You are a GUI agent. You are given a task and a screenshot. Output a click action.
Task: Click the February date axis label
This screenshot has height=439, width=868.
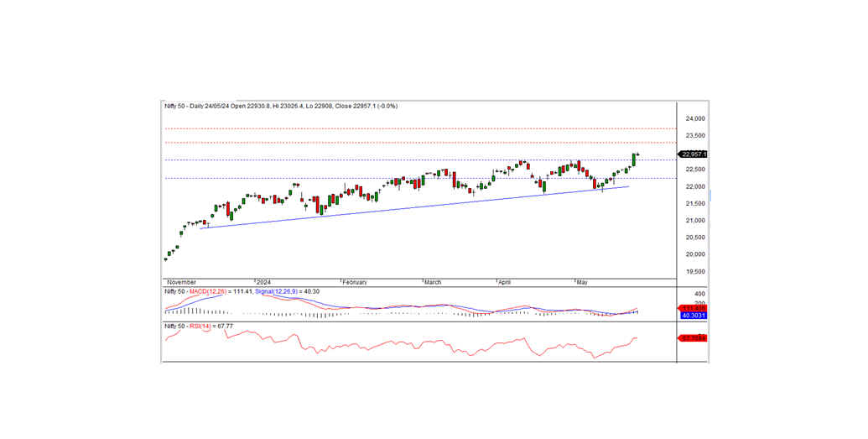coord(355,282)
